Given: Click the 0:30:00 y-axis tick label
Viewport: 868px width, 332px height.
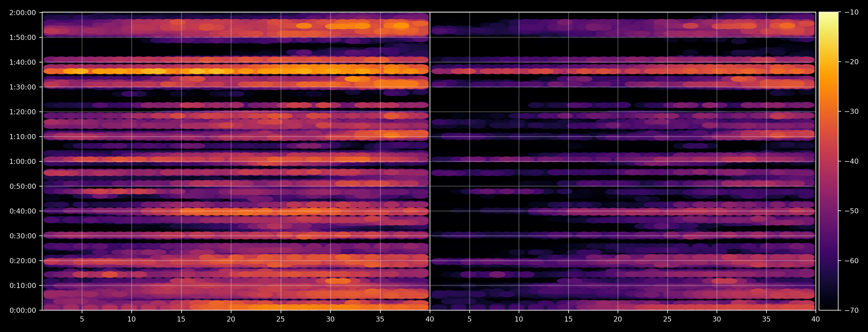Looking at the screenshot, I should tap(23, 236).
